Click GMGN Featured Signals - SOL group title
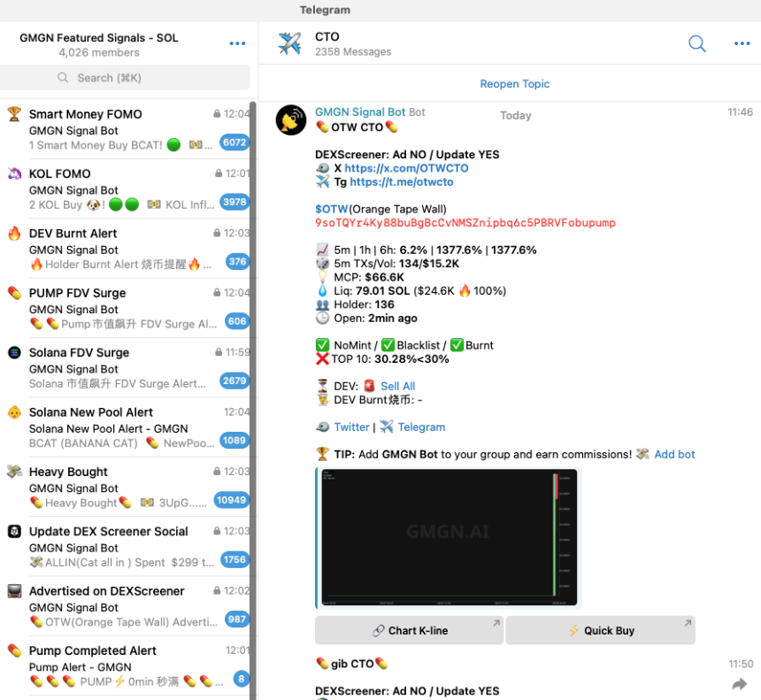 [x=98, y=38]
